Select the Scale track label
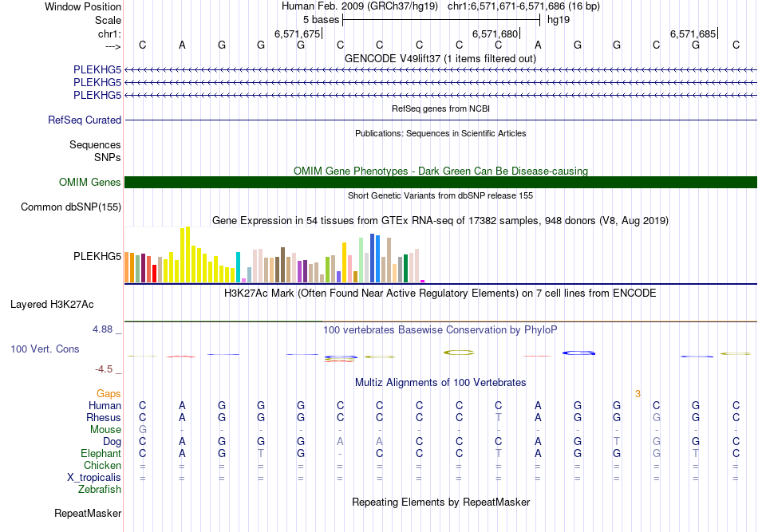This screenshot has height=532, width=758. coord(108,20)
